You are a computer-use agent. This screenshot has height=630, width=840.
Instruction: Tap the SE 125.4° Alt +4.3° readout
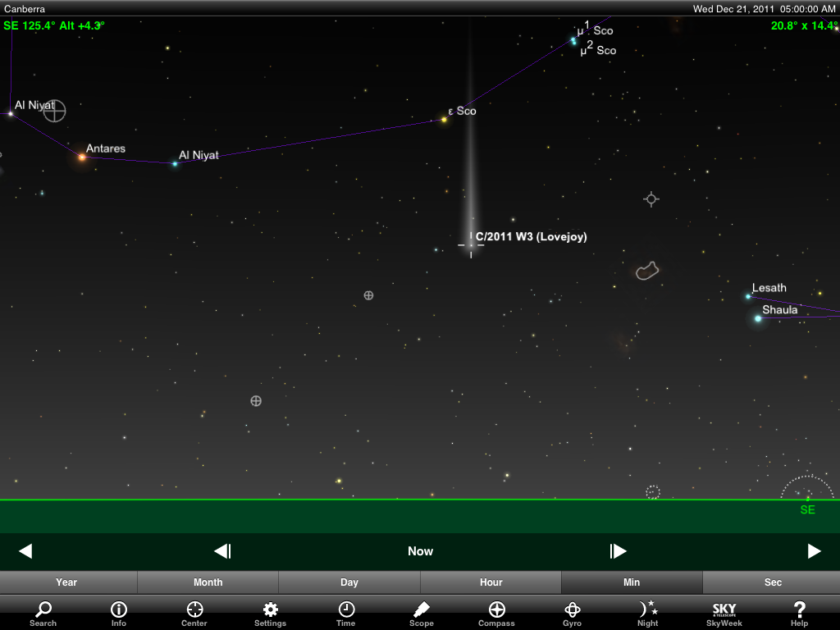[54, 25]
